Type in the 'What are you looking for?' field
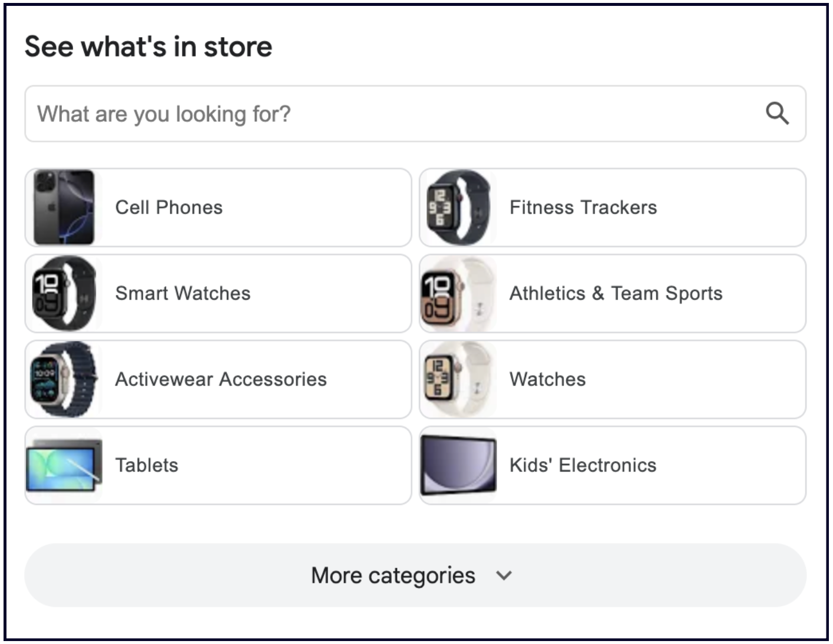Image resolution: width=833 pixels, height=644 pixels. coord(389,114)
